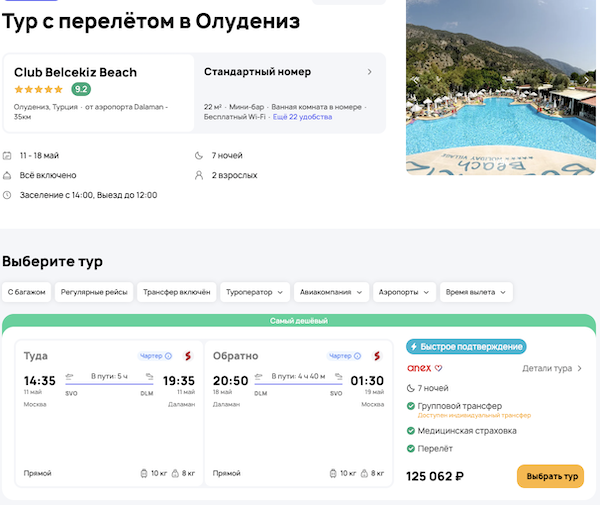
Task: Open 'Детали тура' link
Action: pyautogui.click(x=552, y=368)
